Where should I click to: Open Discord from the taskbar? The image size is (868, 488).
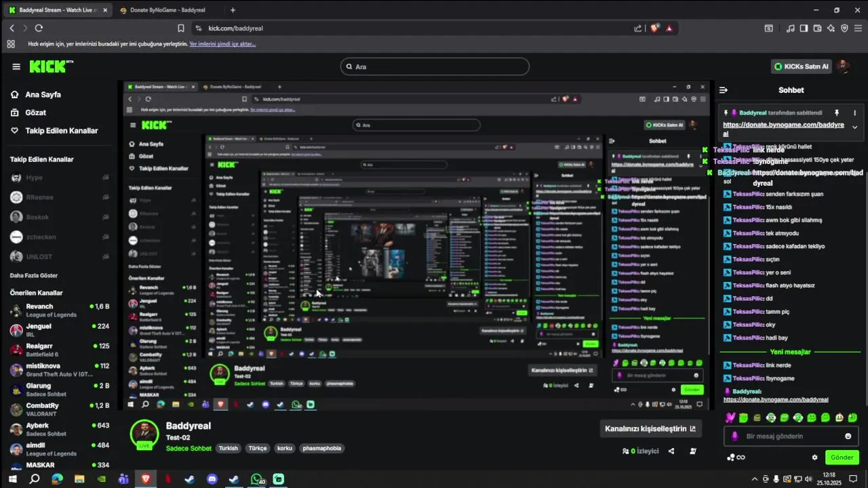[212, 479]
